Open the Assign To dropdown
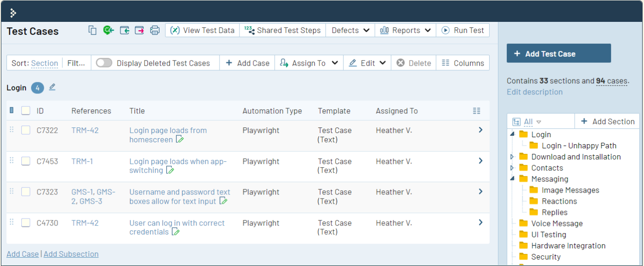The width and height of the screenshot is (644, 266). tap(309, 63)
